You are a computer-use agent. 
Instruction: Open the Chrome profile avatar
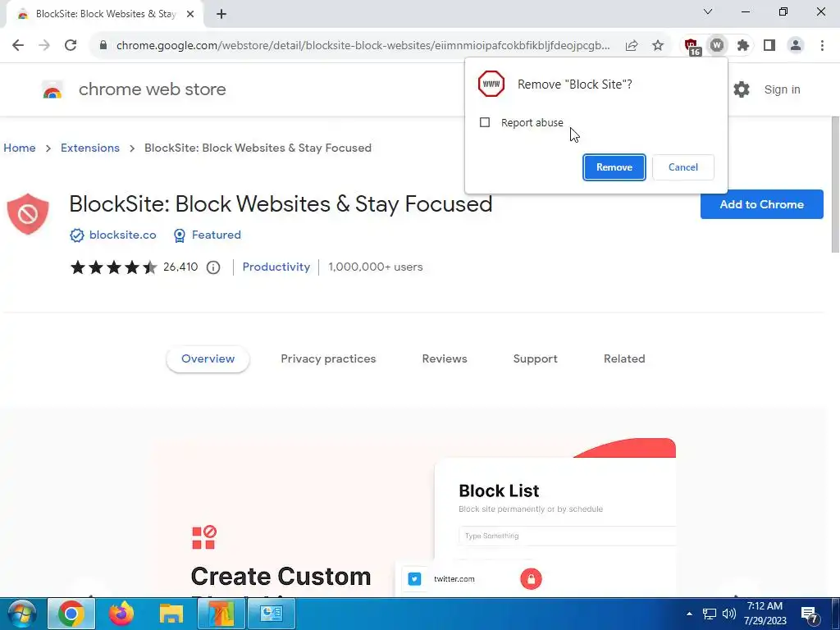tap(796, 46)
